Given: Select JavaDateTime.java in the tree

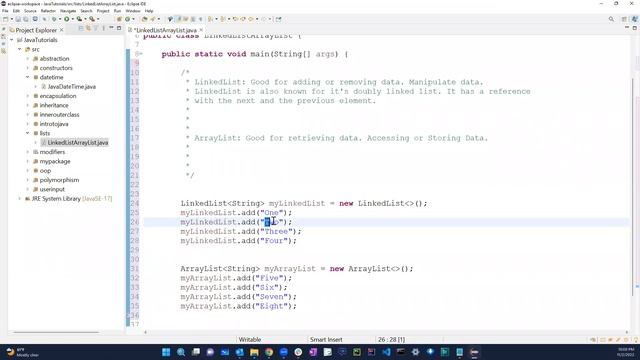Looking at the screenshot, I should [x=71, y=87].
